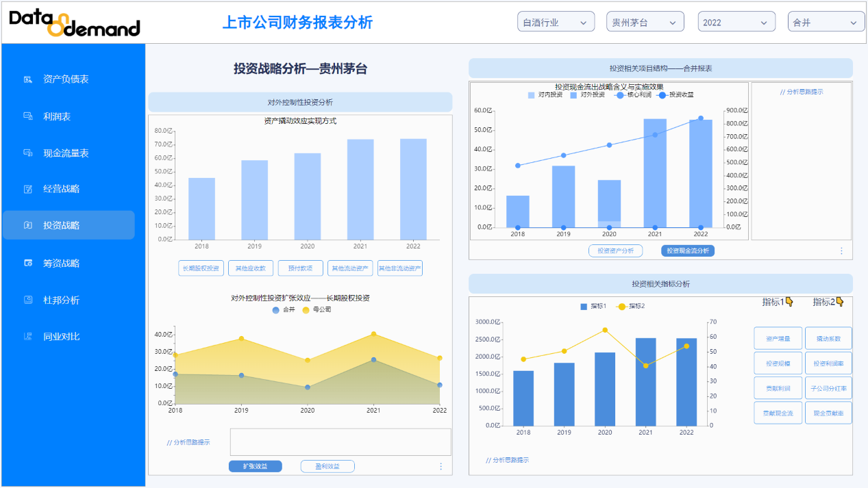868x488 pixels.
Task: Switch to the 投资资产分析 tab
Action: pos(615,251)
